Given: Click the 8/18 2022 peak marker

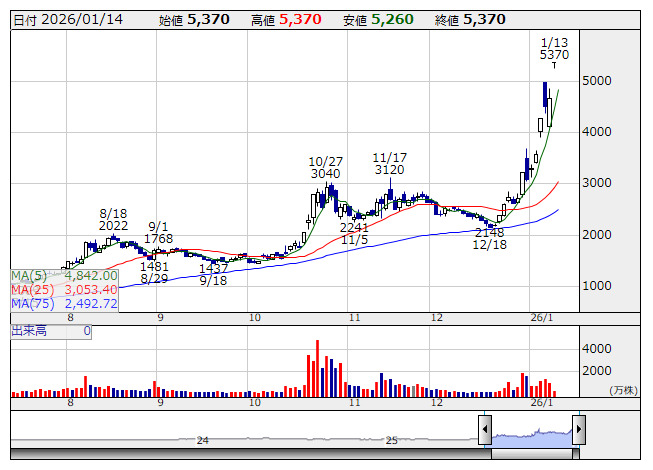Looking at the screenshot, I should point(114,220).
